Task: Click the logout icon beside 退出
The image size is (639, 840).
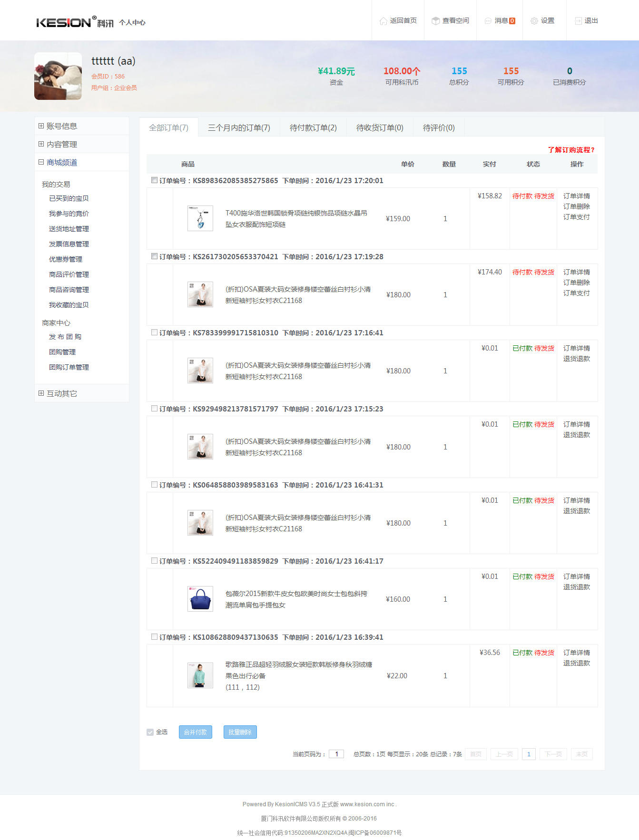Action: coord(578,21)
